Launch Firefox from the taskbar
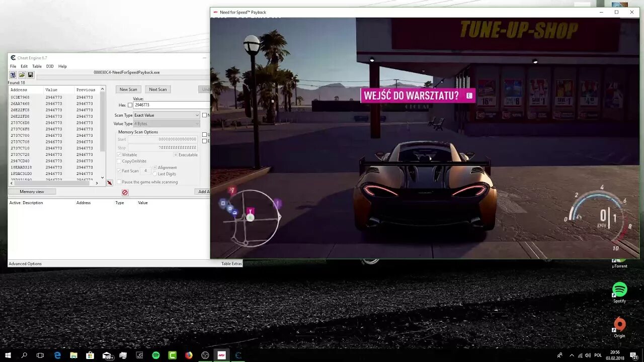 (x=189, y=355)
